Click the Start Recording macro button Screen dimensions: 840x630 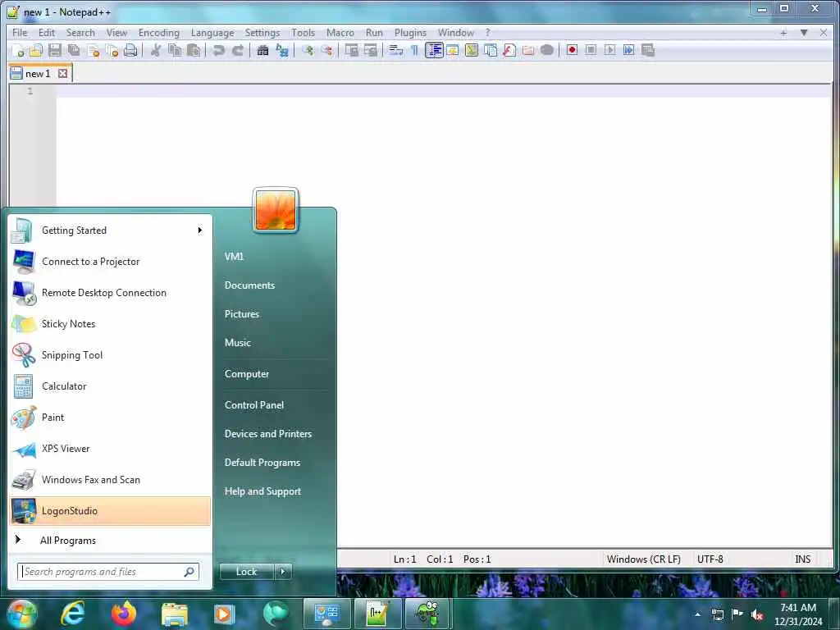click(572, 50)
